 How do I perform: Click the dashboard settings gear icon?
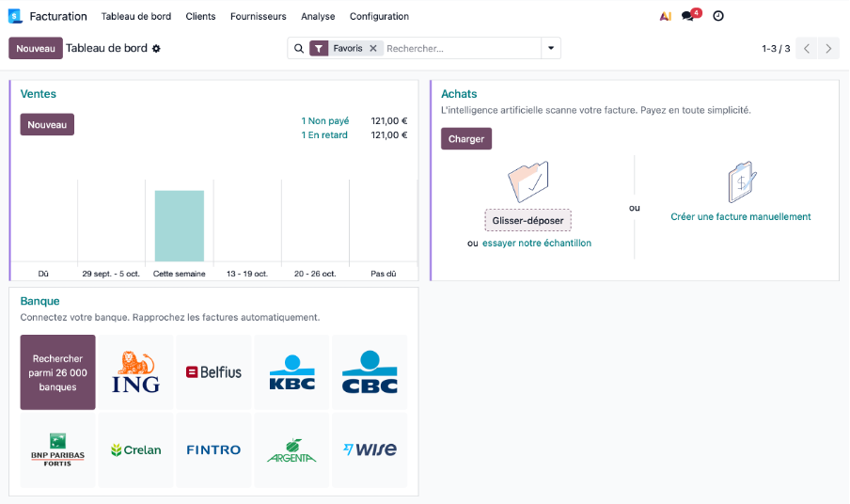pyautogui.click(x=156, y=48)
